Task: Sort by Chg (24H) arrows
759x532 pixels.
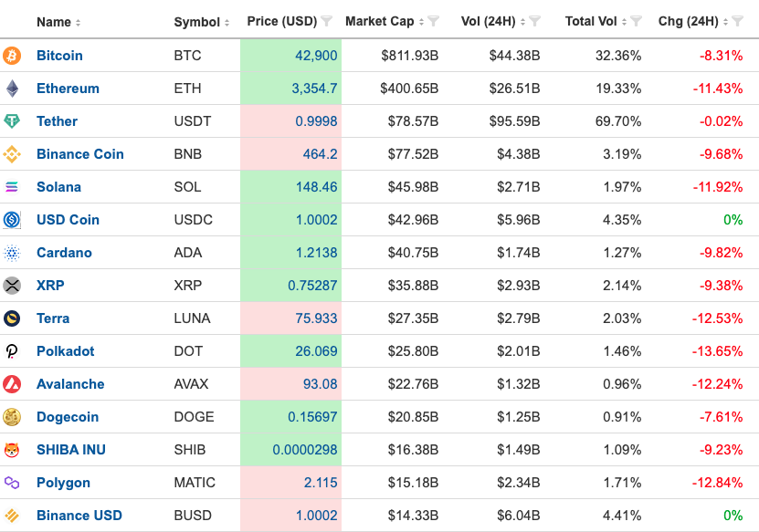Action: pos(725,22)
